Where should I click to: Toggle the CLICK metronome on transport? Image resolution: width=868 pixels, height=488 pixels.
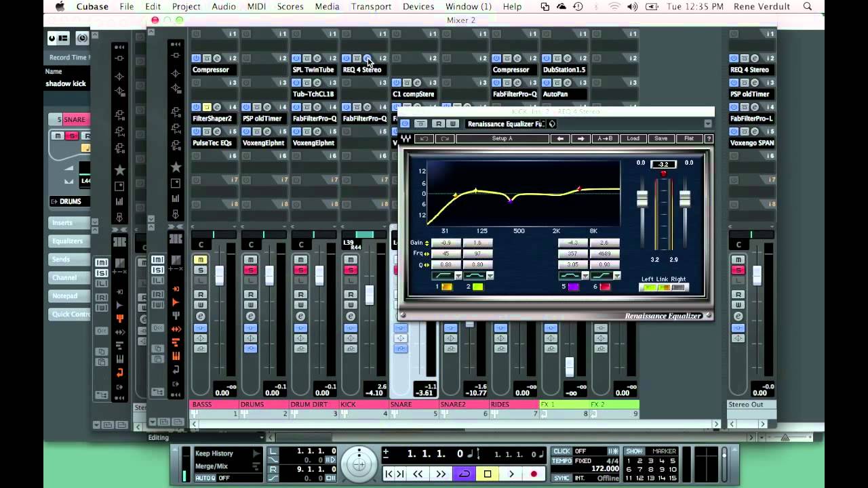(x=561, y=451)
